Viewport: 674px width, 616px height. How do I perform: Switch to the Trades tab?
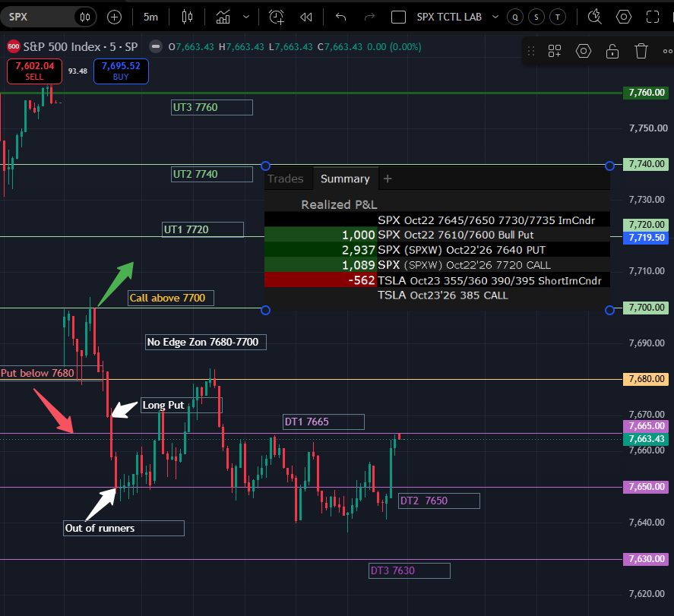point(286,178)
